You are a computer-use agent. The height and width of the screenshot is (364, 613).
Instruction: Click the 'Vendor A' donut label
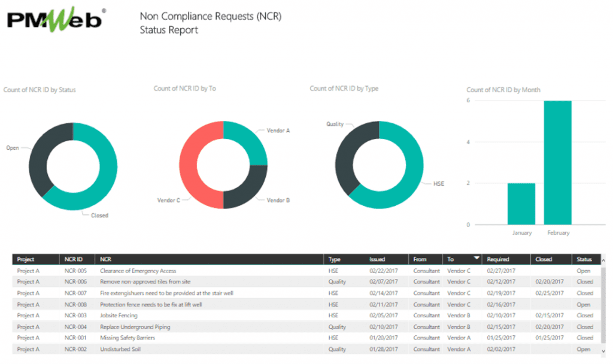(278, 131)
